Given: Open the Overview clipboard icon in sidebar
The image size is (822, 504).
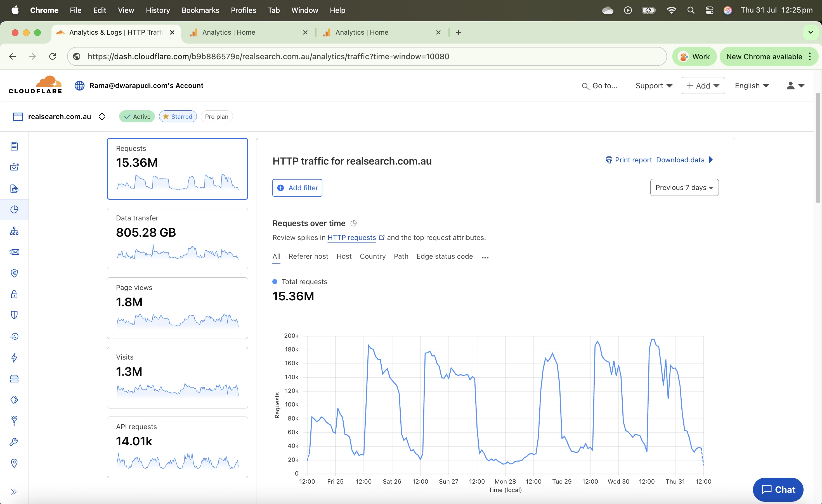Looking at the screenshot, I should [14, 146].
